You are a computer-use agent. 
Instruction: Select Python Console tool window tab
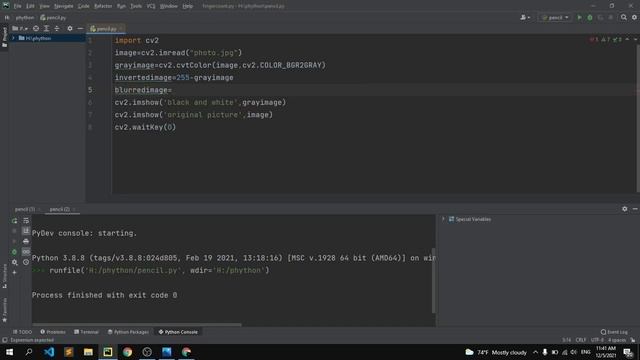pyautogui.click(x=178, y=332)
